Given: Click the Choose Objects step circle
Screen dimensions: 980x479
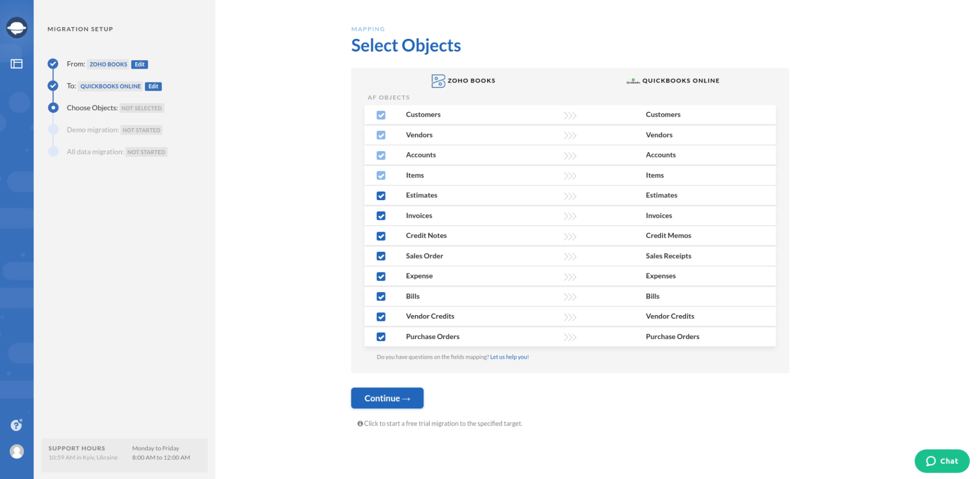Looking at the screenshot, I should point(53,108).
